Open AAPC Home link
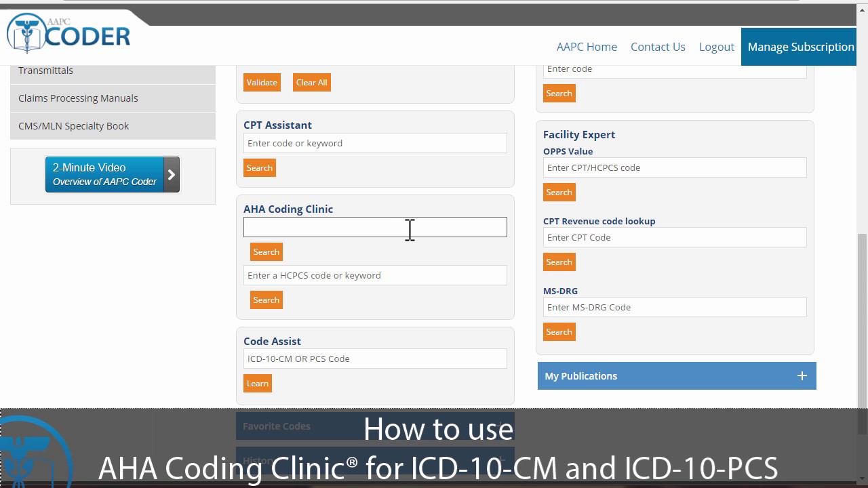Viewport: 868px width, 488px height. (x=587, y=47)
